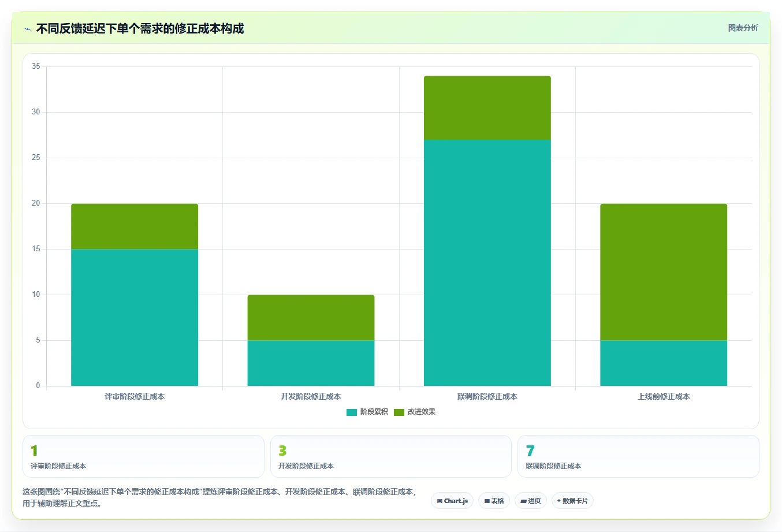Click teal bar segment for 开发阶段修正成本
The height and width of the screenshot is (532, 782).
point(311,363)
